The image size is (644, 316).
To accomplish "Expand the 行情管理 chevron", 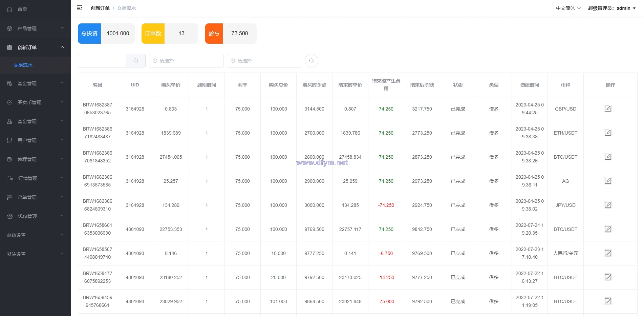I will 62,178.
